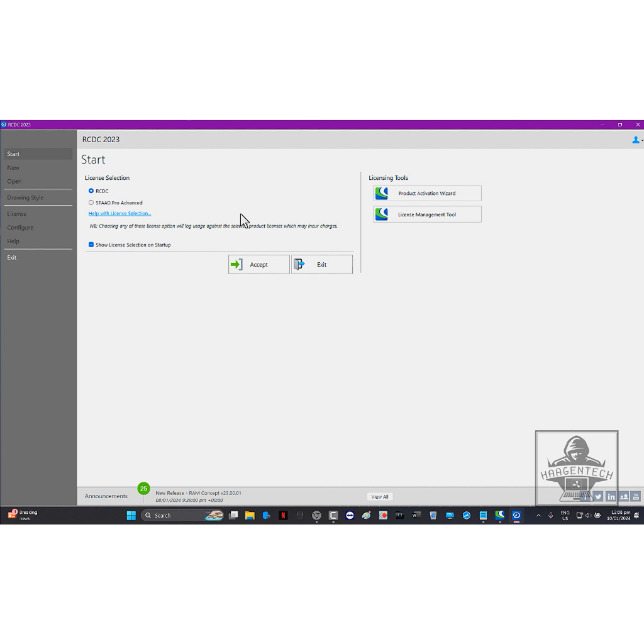Open Drawing Style from the sidebar
The width and height of the screenshot is (644, 644).
point(25,197)
